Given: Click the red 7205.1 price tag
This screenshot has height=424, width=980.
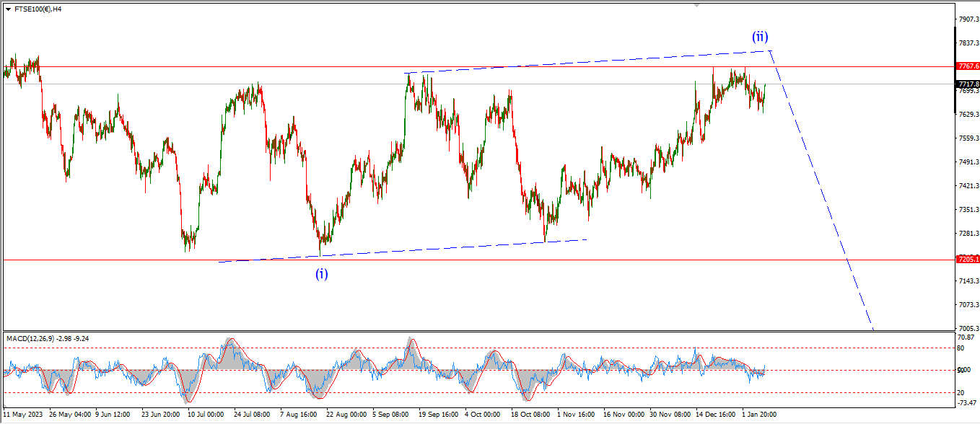Looking at the screenshot, I should point(968,260).
